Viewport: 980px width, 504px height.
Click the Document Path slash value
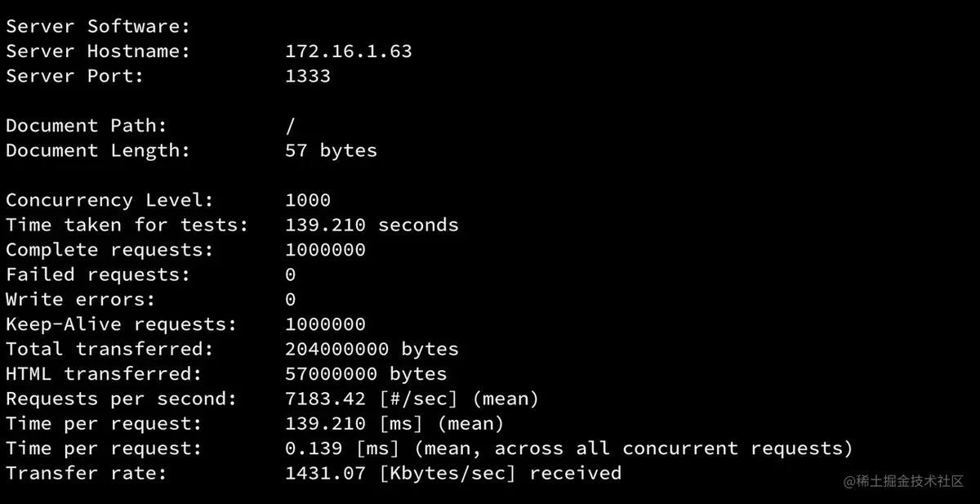[291, 126]
